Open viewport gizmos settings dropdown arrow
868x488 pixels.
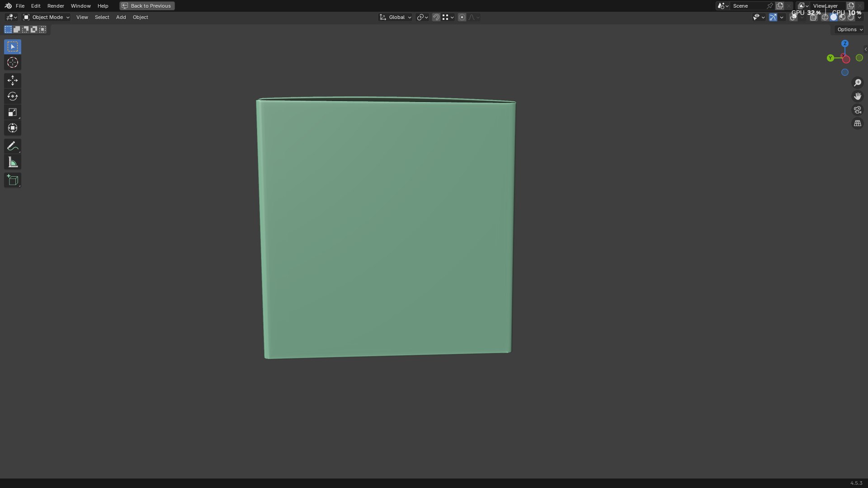click(x=782, y=17)
